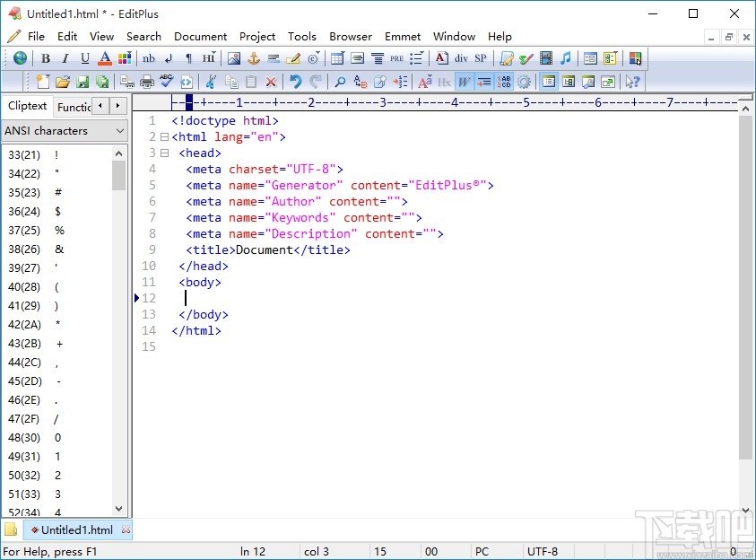Cut selection with the scissors icon
This screenshot has height=560, width=756.
(x=211, y=82)
